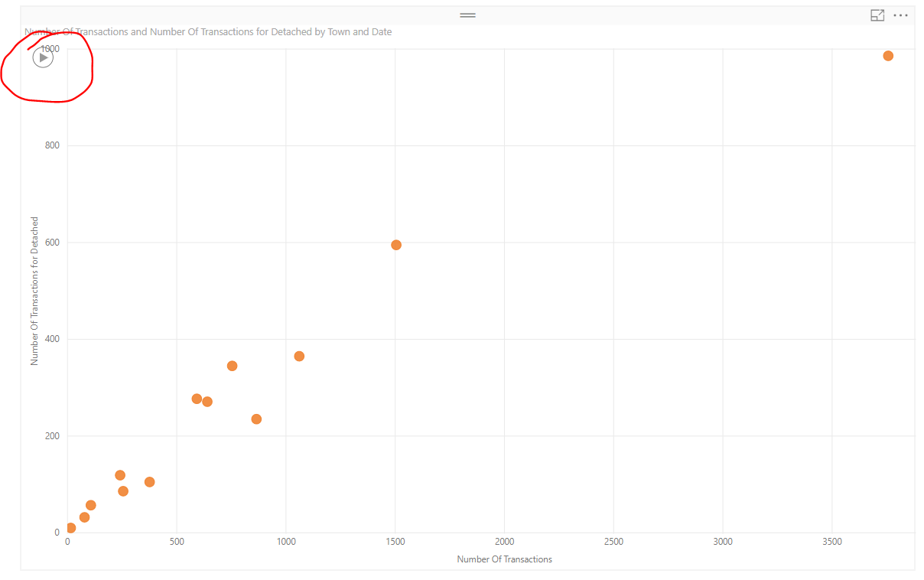
Task: Click the 'Number Of Transactions' x-axis title
Action: tap(504, 559)
